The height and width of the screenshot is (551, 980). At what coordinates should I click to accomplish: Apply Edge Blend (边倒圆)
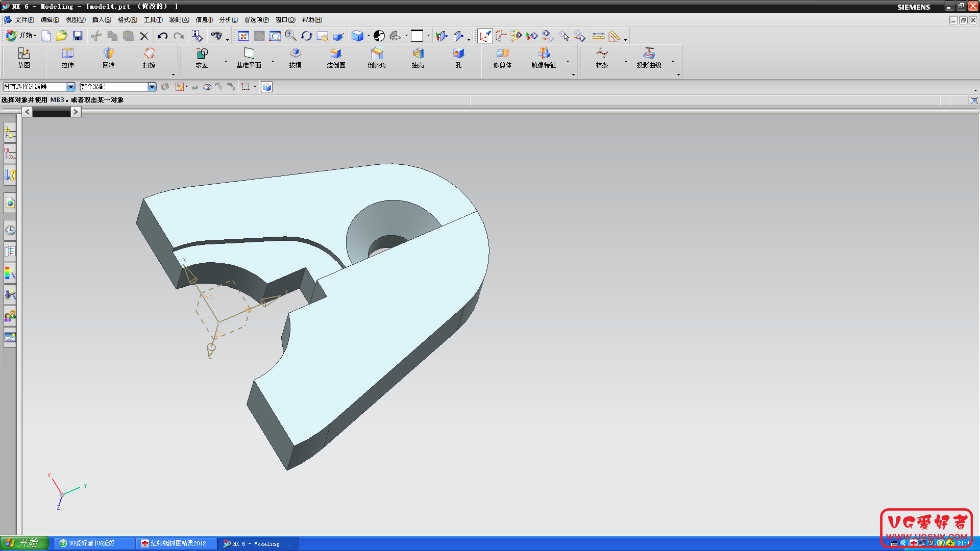pyautogui.click(x=336, y=58)
